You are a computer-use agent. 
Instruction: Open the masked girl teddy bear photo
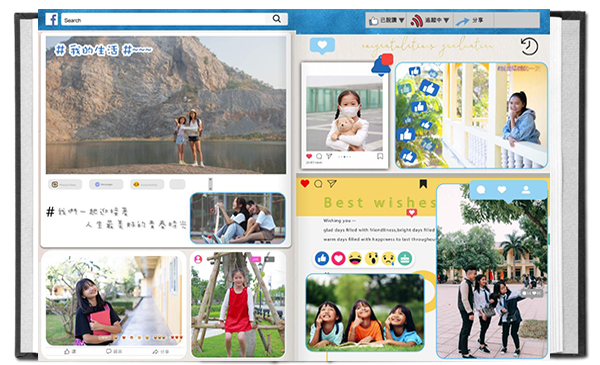coord(344,113)
